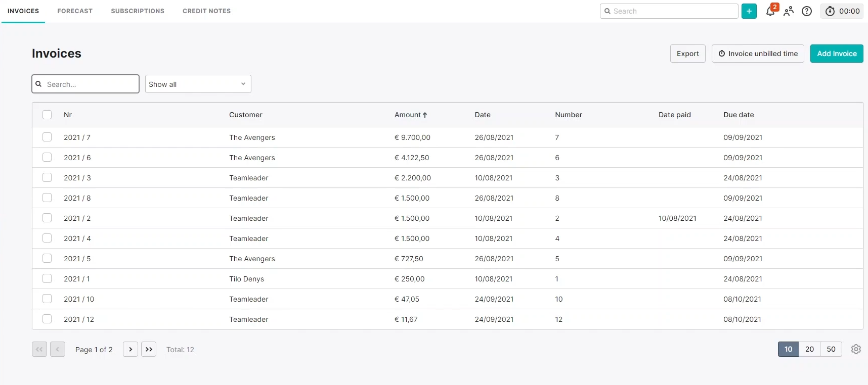Open the notifications bell icon
The image size is (868, 385).
pos(770,11)
